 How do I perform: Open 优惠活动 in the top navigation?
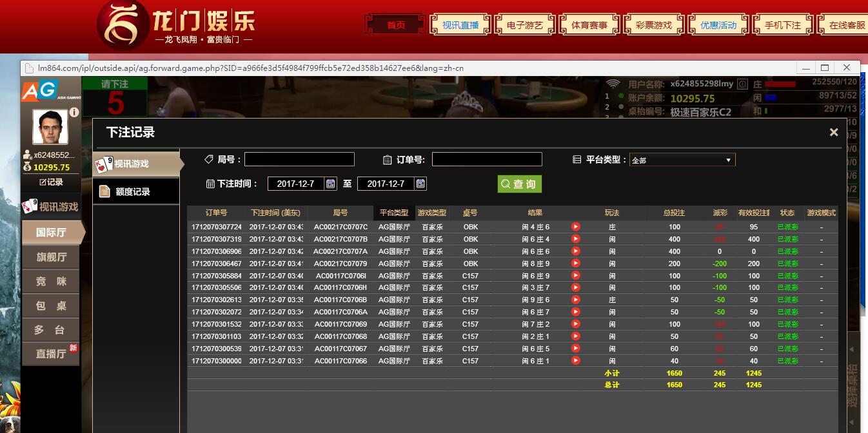tap(718, 25)
